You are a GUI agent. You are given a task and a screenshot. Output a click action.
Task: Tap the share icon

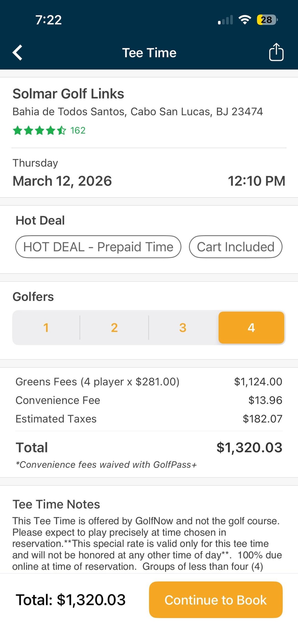[x=276, y=52]
